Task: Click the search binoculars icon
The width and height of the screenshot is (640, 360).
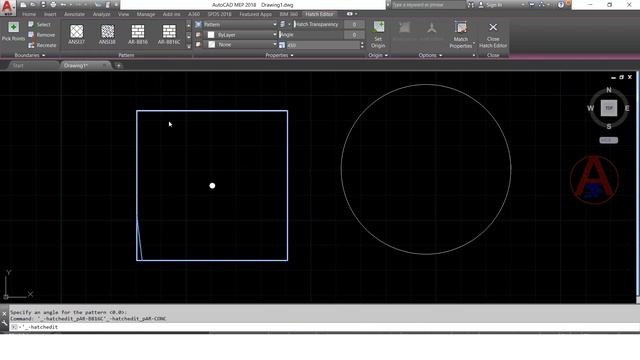Action: (471, 5)
